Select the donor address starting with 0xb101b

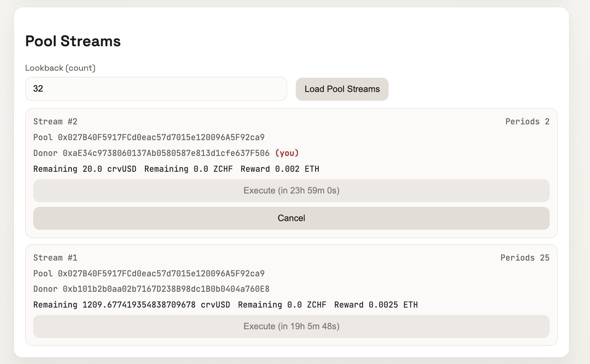click(166, 289)
